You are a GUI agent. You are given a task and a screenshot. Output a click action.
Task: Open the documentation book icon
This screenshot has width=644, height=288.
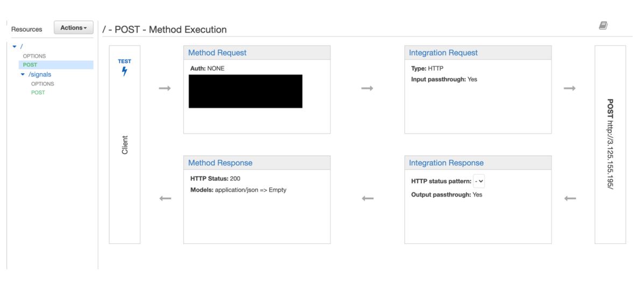(x=603, y=26)
